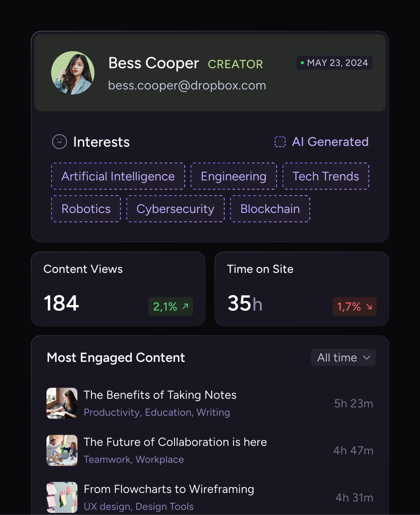
Task: Open bess.cooper@dropbox.com email link
Action: pos(187,86)
